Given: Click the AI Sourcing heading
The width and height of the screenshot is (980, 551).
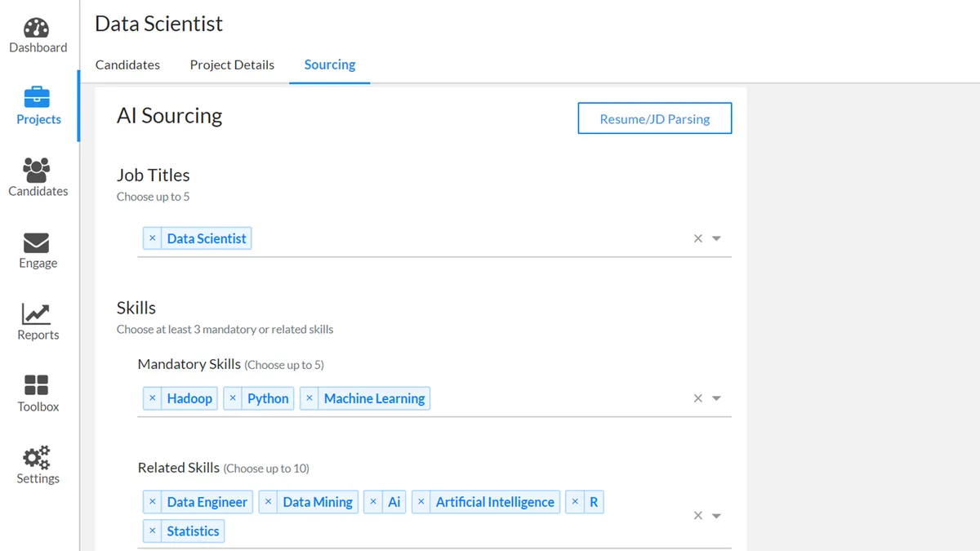Looking at the screenshot, I should tap(170, 116).
